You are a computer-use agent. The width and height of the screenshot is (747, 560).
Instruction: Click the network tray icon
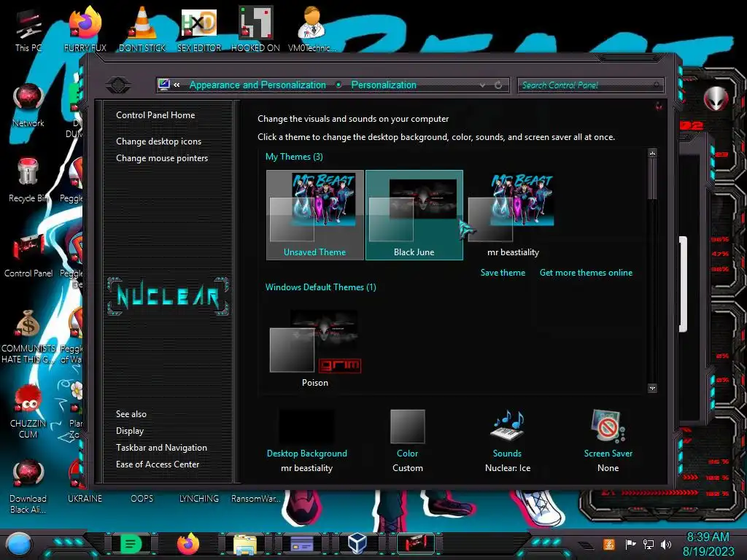[649, 544]
